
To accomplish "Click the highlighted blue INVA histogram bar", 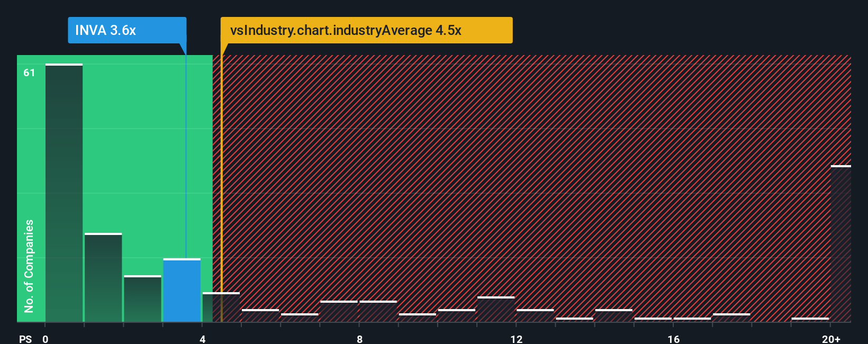I will click(182, 290).
